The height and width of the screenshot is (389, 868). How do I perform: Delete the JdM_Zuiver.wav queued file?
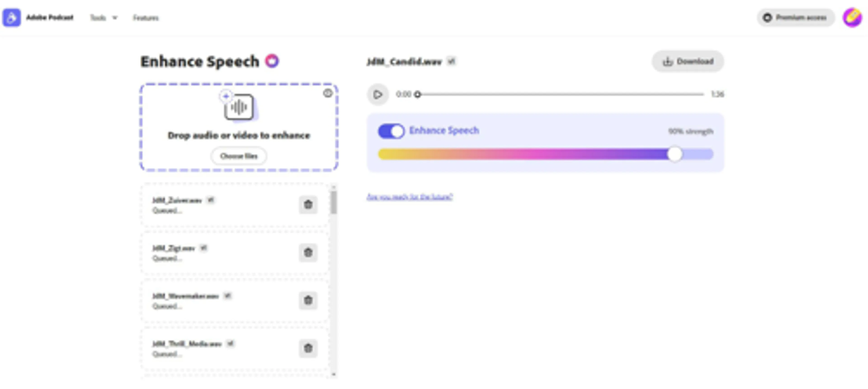pyautogui.click(x=308, y=205)
